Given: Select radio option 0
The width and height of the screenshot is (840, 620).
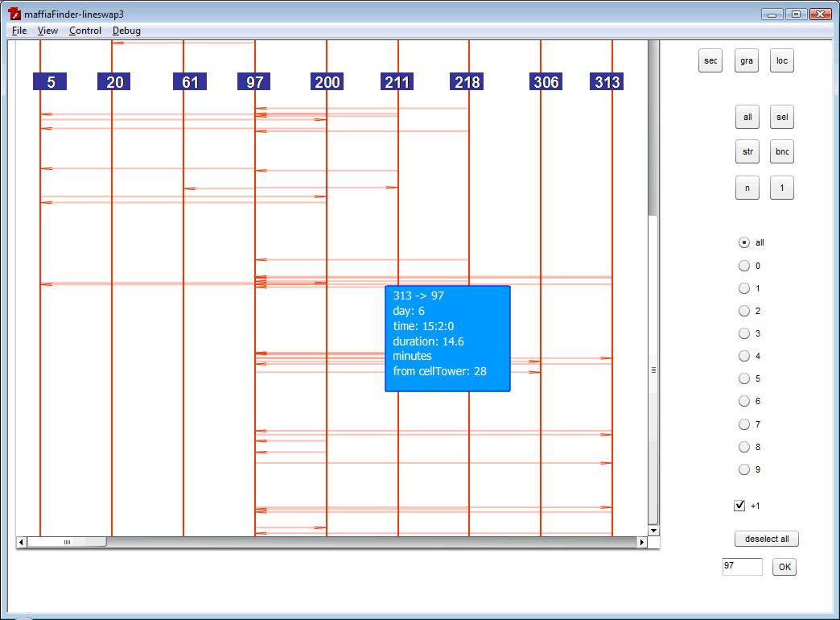Looking at the screenshot, I should [x=744, y=266].
